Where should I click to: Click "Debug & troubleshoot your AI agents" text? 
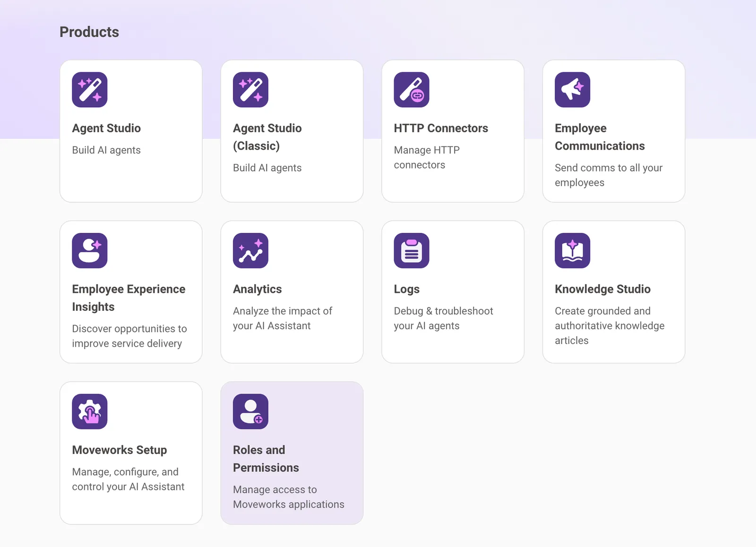click(x=443, y=318)
